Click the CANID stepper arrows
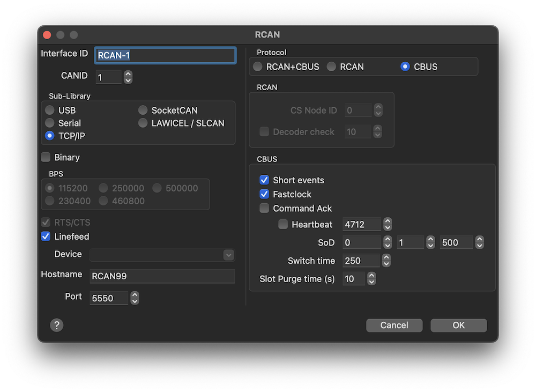 [x=128, y=77]
